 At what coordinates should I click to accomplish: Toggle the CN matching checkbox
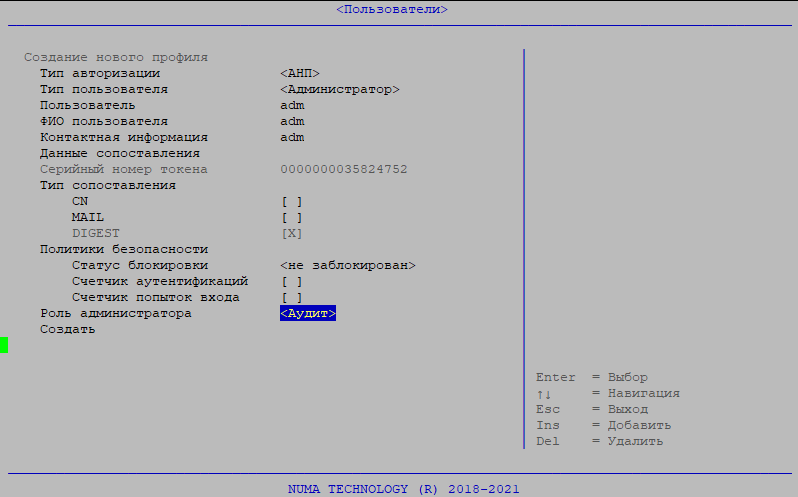[291, 201]
